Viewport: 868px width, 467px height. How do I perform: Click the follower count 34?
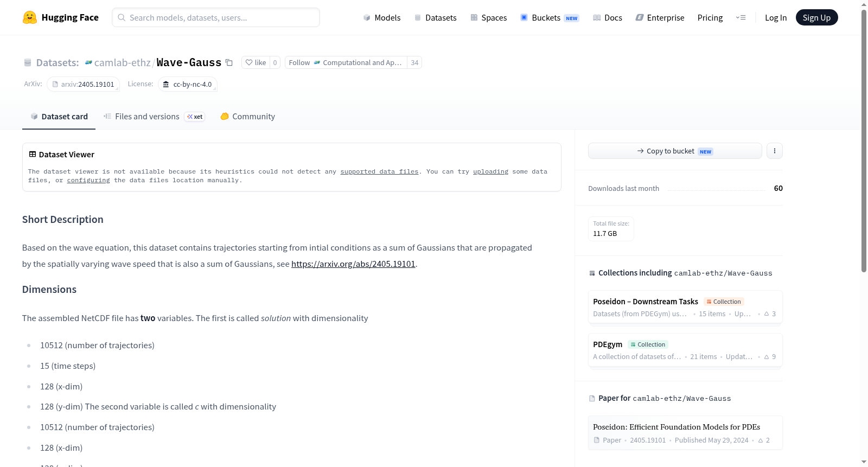[414, 62]
